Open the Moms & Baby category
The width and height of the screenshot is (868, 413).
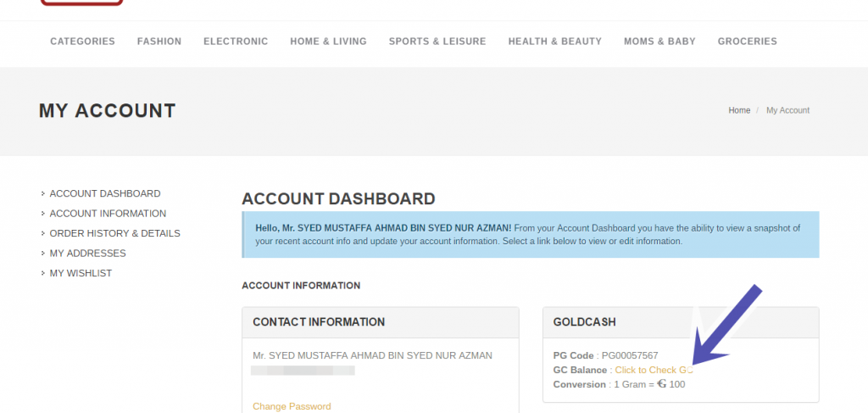click(659, 42)
